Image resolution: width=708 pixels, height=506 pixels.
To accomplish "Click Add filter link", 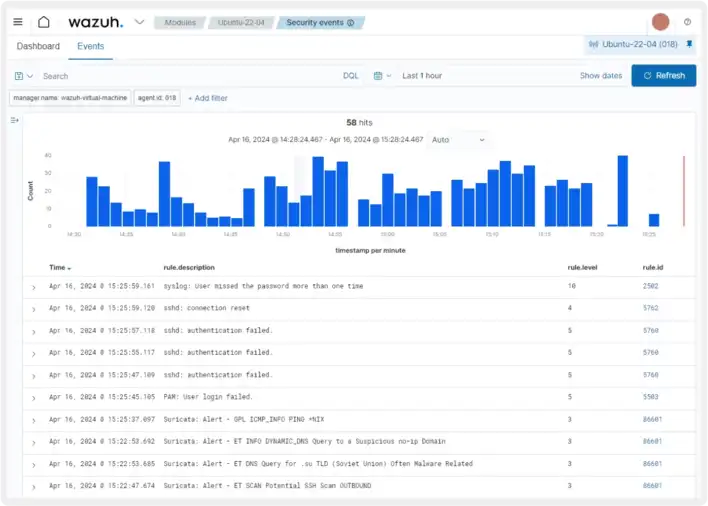I will pyautogui.click(x=208, y=98).
